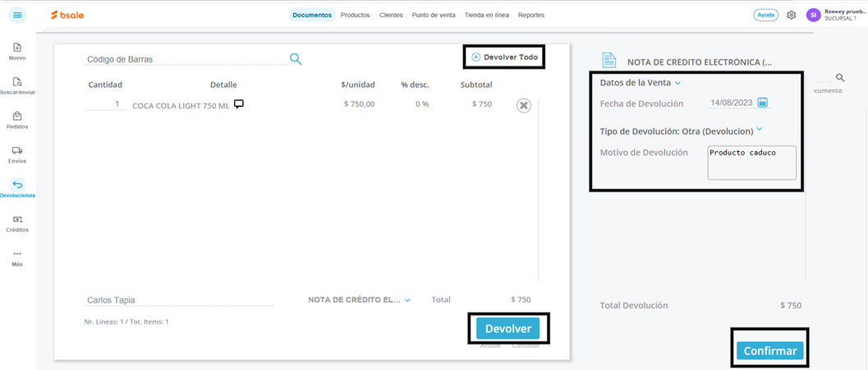The width and height of the screenshot is (868, 370).
Task: Click the Nota de Crédito document icon
Action: tap(609, 60)
